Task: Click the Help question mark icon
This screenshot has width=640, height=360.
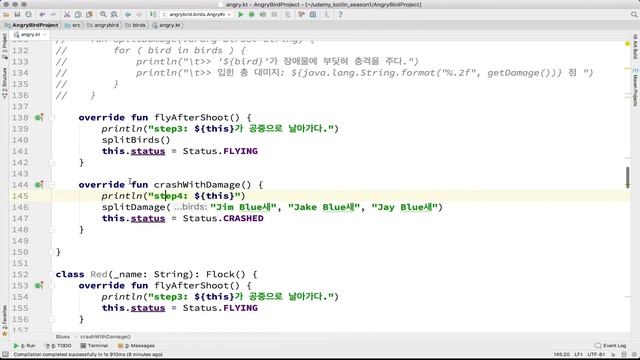Action: (x=340, y=14)
